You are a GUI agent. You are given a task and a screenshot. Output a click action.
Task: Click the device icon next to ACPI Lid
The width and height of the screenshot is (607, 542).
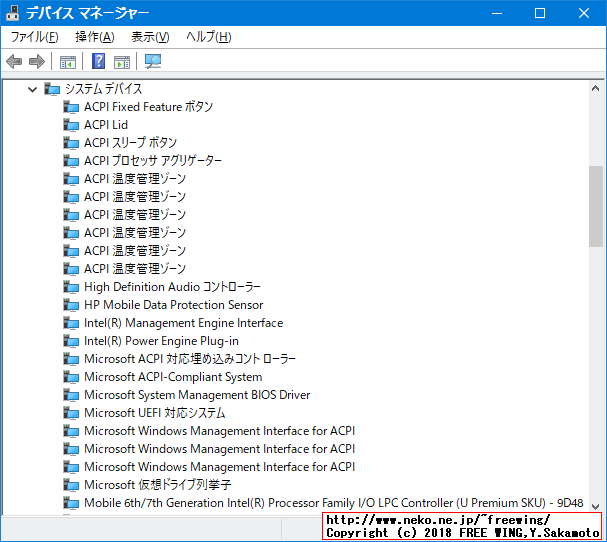71,125
